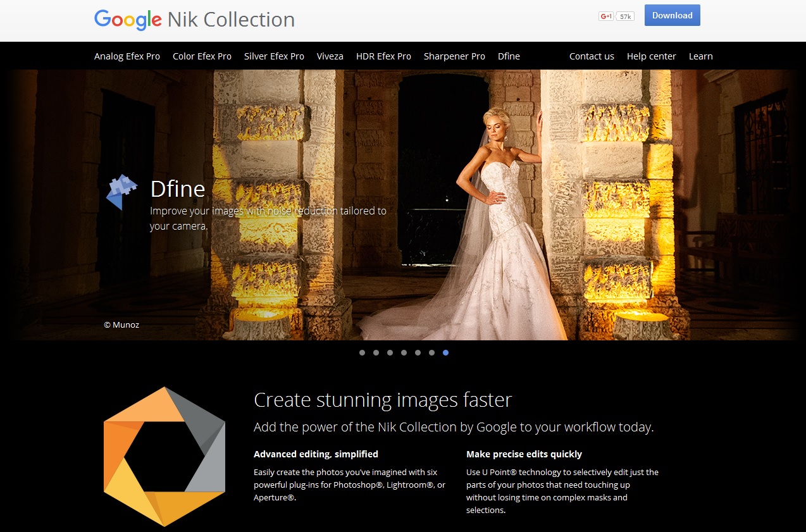Open the Sharpener Pro page
The width and height of the screenshot is (806, 532).
pos(454,56)
